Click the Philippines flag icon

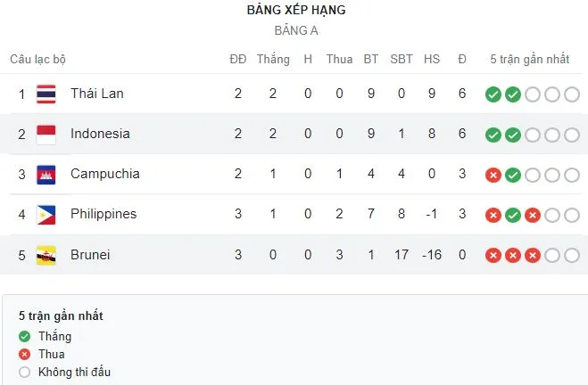(46, 215)
